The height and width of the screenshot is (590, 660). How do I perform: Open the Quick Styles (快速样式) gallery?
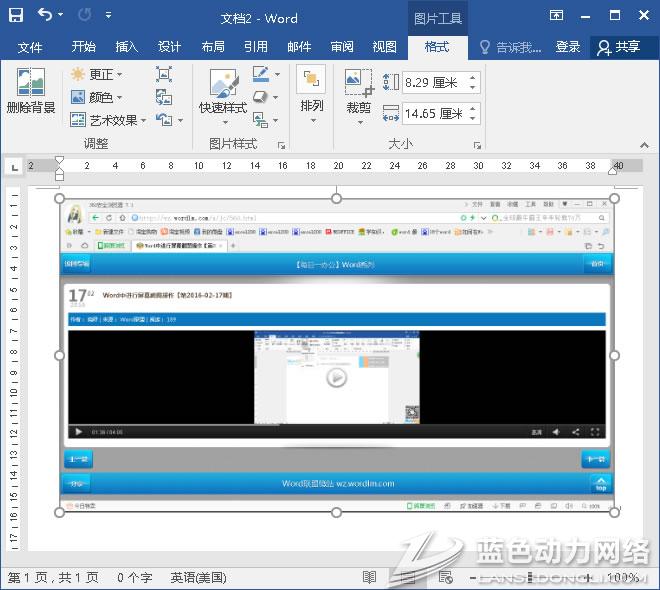tap(222, 92)
